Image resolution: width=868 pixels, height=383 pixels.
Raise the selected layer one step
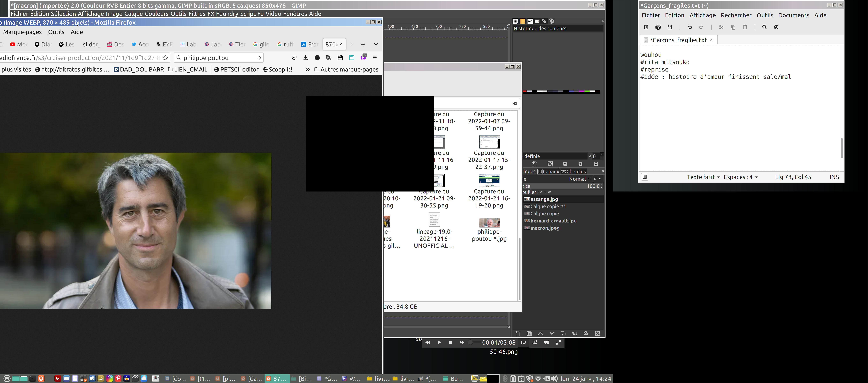tap(540, 333)
